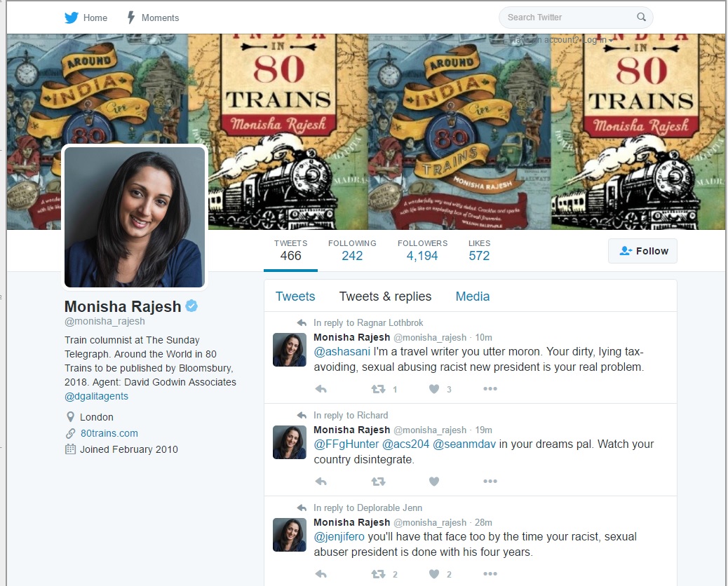Open Monisha Rajesh's large profile photo
Screen dimensions: 728x586
tap(134, 217)
